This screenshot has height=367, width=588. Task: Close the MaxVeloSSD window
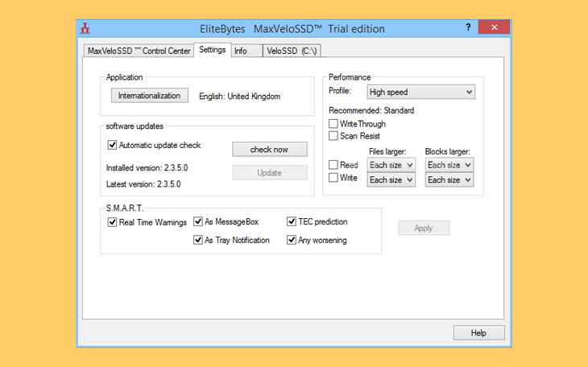(x=493, y=28)
